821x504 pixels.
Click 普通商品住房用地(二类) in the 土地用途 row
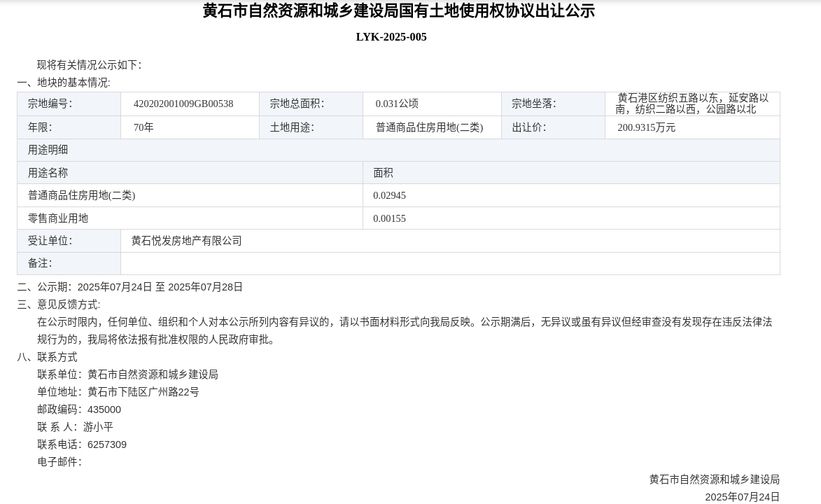tap(429, 127)
